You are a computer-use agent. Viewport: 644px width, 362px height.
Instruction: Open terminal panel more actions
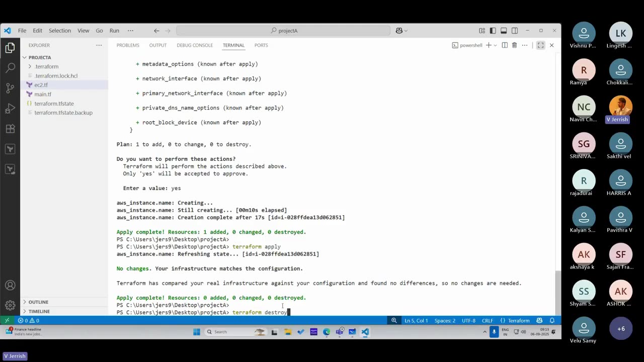coord(525,45)
